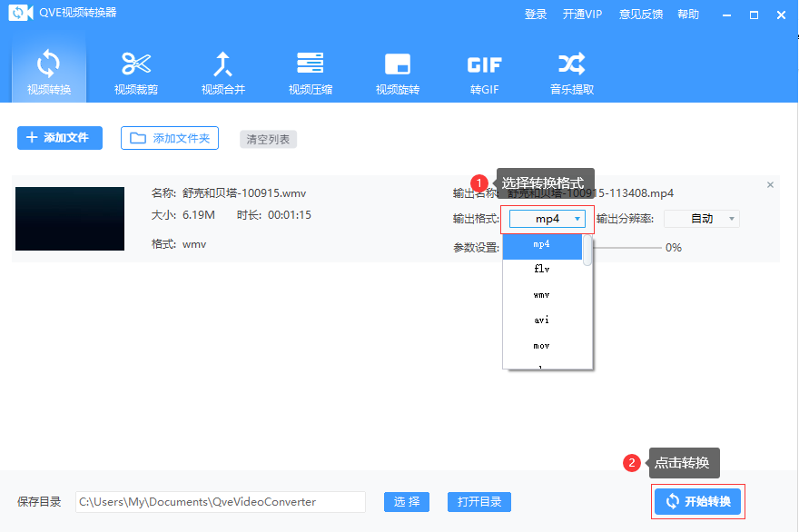The height and width of the screenshot is (532, 799).
Task: Click 开始转换 to start converting
Action: coord(697,501)
